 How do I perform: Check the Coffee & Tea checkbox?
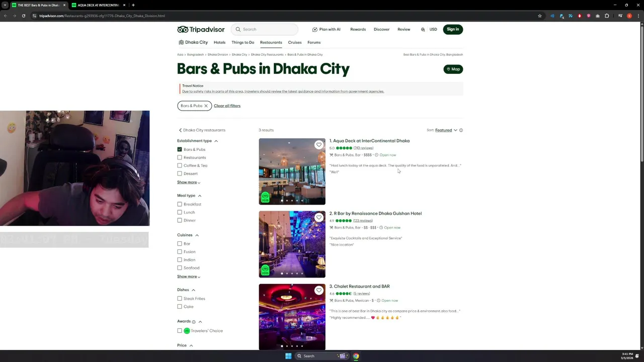click(x=180, y=165)
